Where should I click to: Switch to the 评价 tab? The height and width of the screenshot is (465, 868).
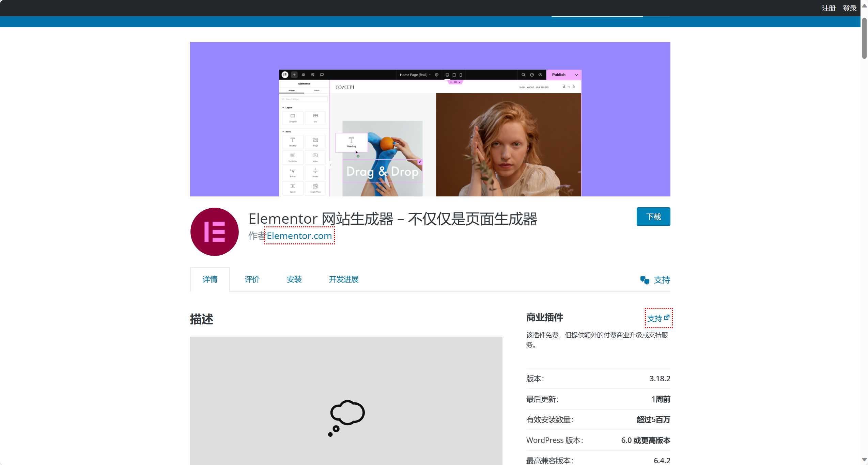tap(252, 279)
